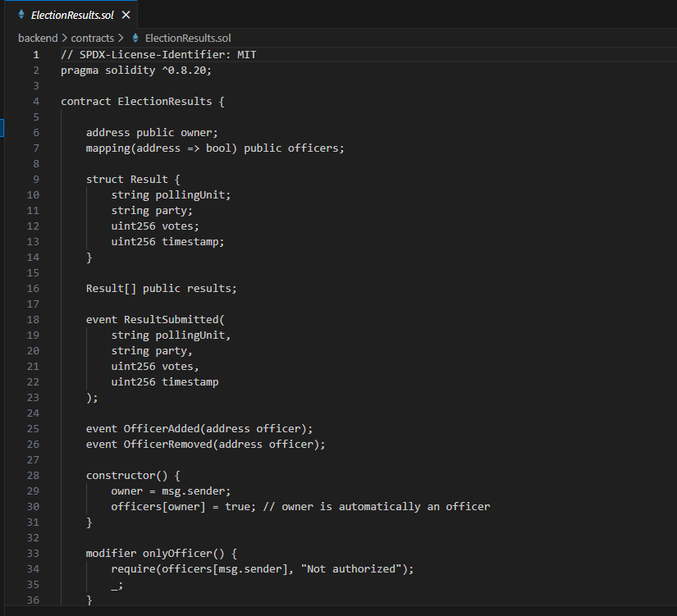Image resolution: width=677 pixels, height=616 pixels.
Task: Click 'uint256 votes,' in the event
Action: click(x=155, y=367)
